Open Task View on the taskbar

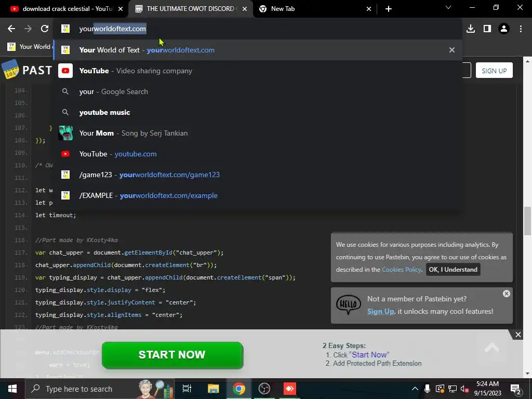pos(187,389)
